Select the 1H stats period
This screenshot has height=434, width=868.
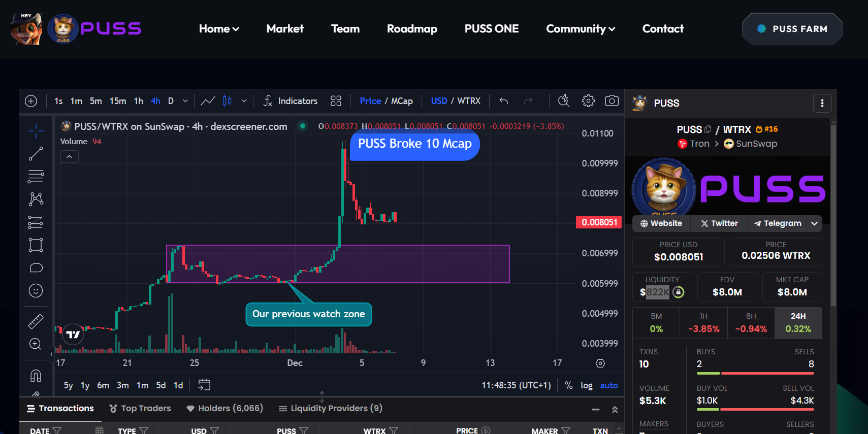tap(703, 323)
